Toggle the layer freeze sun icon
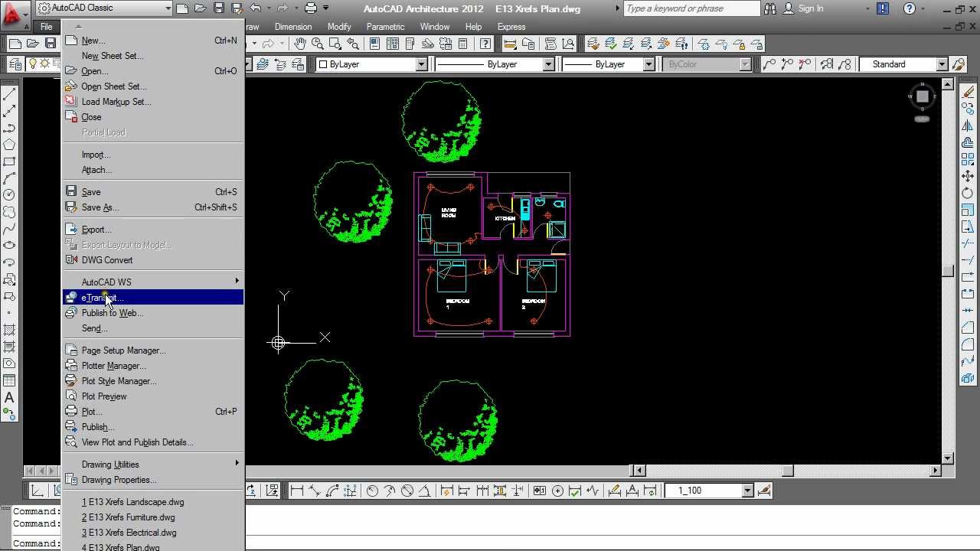The image size is (980, 551). pos(44,64)
